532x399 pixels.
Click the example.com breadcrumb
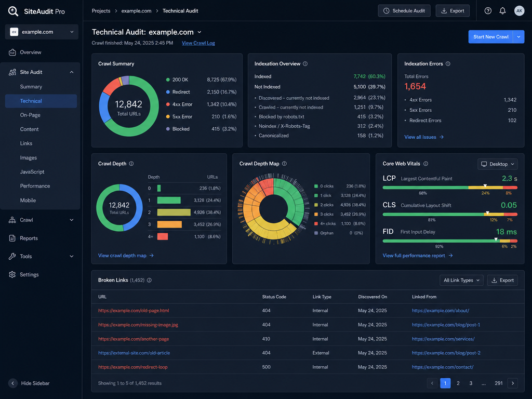point(137,11)
